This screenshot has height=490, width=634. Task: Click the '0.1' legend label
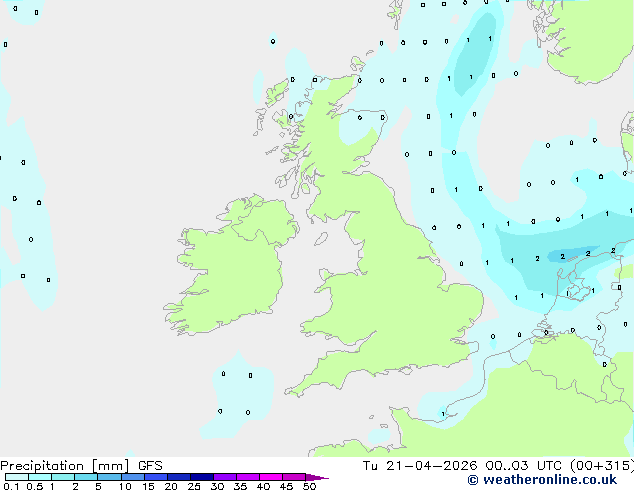(12, 486)
